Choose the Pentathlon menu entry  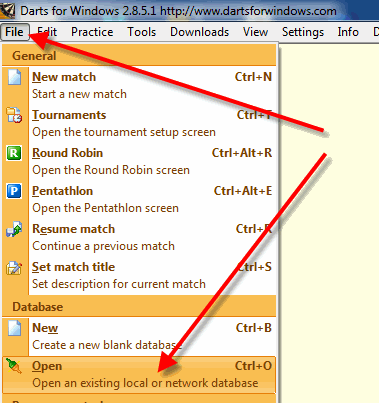pos(139,199)
